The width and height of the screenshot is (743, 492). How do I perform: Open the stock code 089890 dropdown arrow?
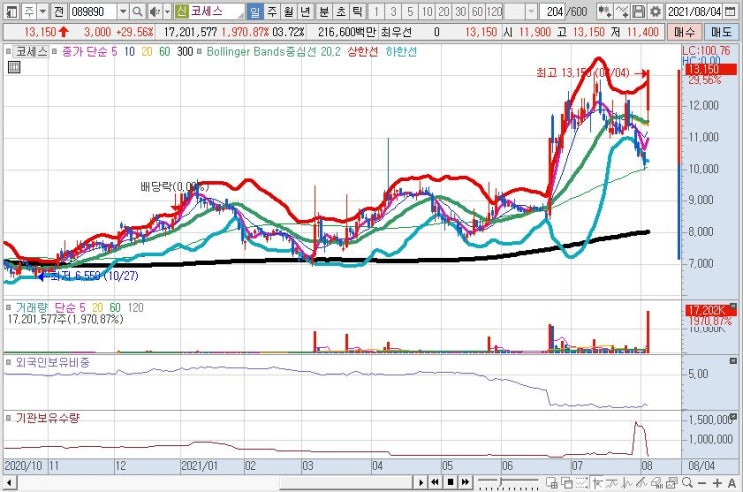click(123, 11)
